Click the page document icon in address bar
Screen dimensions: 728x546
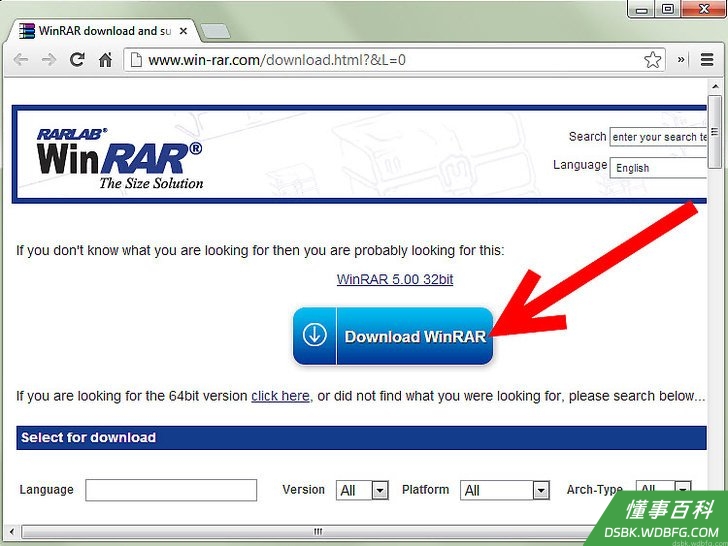(x=136, y=60)
